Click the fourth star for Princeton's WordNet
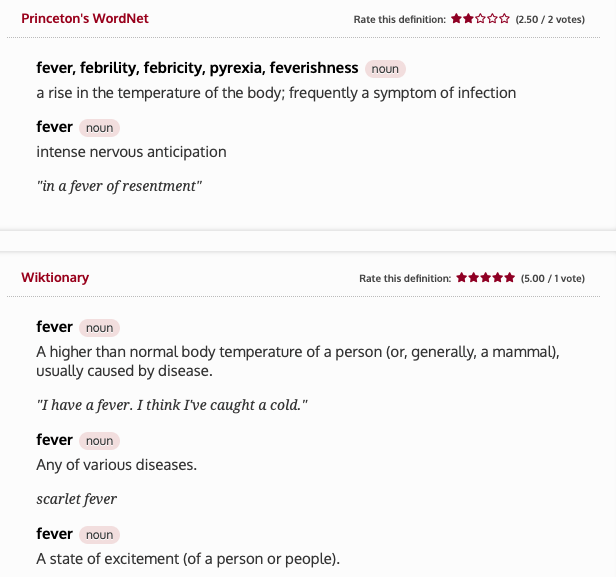Image resolution: width=616 pixels, height=577 pixels. 492,19
